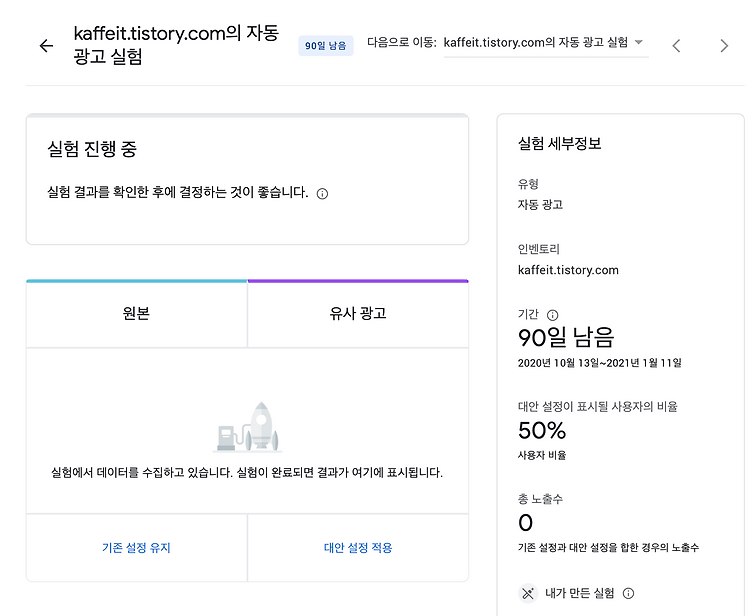The height and width of the screenshot is (616, 750).
Task: Click the 실험 세부정보 panel heading
Action: (x=560, y=143)
